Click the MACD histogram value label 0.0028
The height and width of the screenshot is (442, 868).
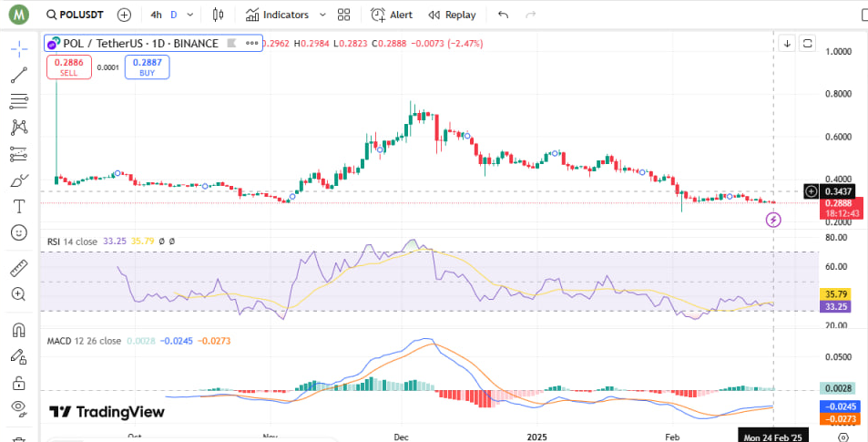tap(840, 389)
